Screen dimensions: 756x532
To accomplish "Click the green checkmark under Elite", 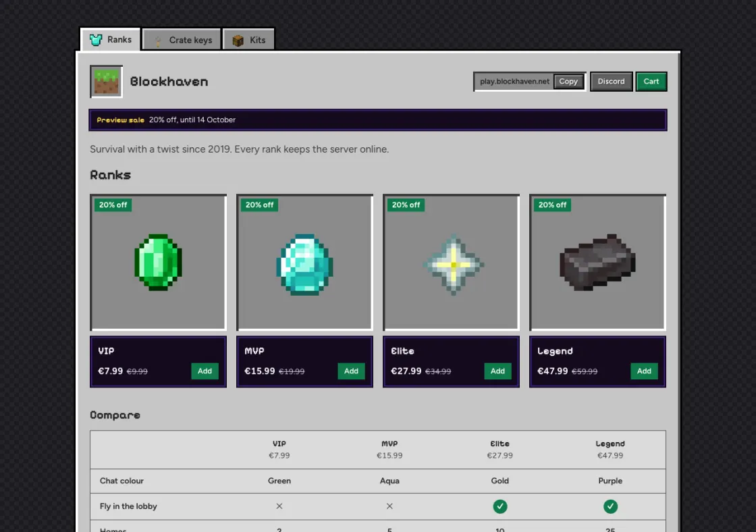I will pos(500,506).
